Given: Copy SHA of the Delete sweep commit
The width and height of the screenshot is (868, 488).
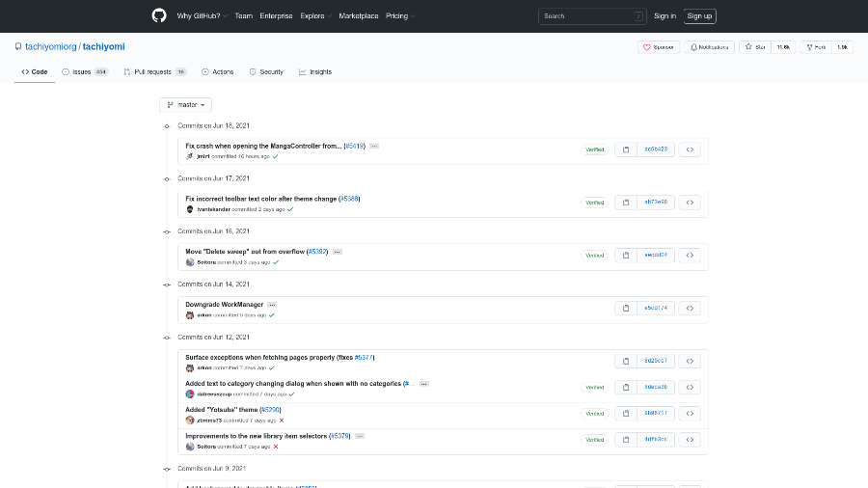Looking at the screenshot, I should pos(625,256).
